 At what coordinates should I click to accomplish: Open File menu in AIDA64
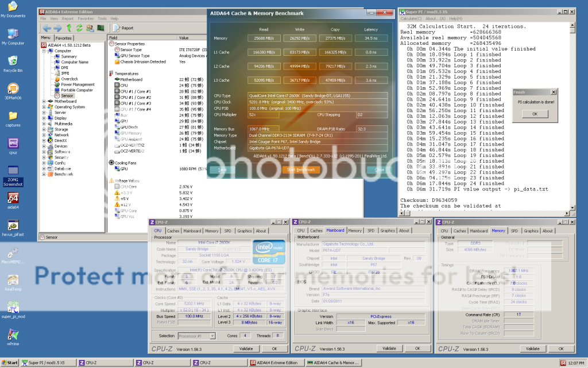pos(43,18)
